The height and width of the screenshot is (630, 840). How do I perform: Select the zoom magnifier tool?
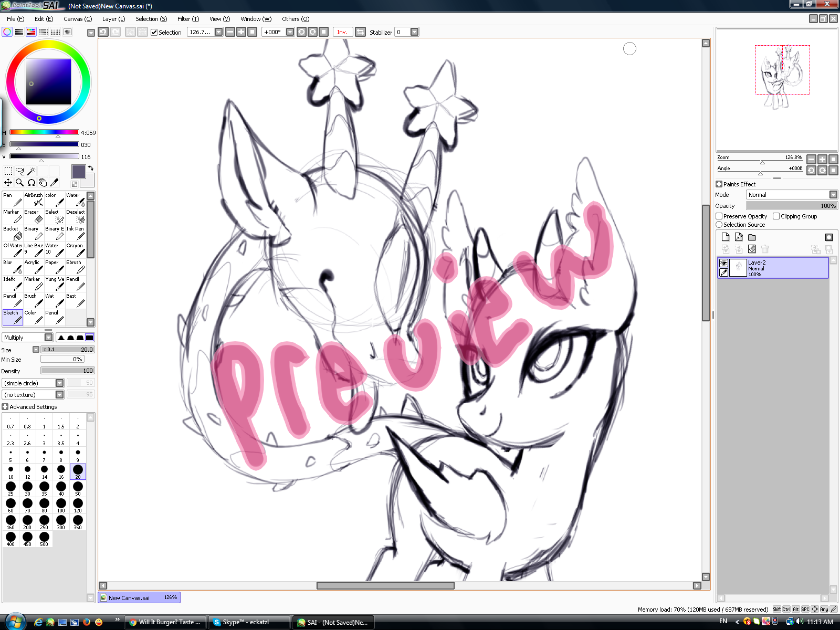(x=20, y=183)
